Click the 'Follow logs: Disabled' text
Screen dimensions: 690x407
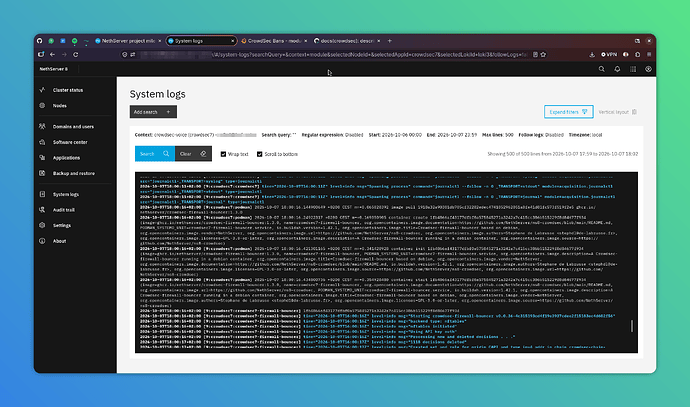[541, 135]
